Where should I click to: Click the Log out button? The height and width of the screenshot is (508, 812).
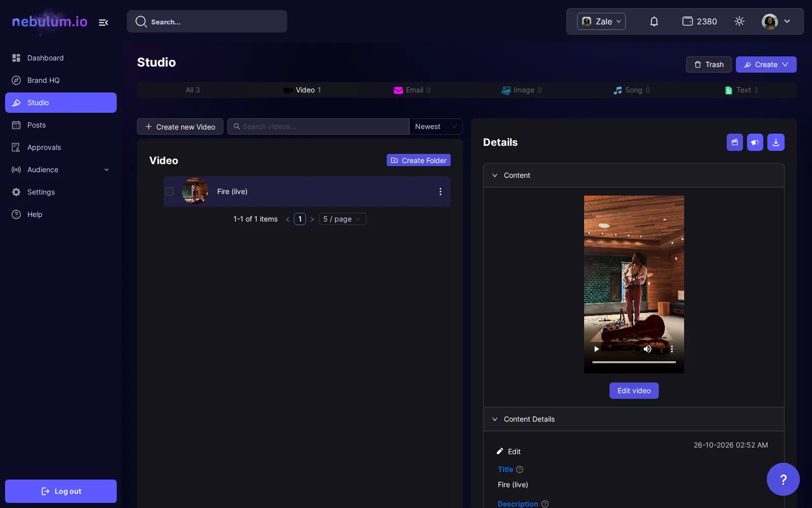pyautogui.click(x=61, y=491)
